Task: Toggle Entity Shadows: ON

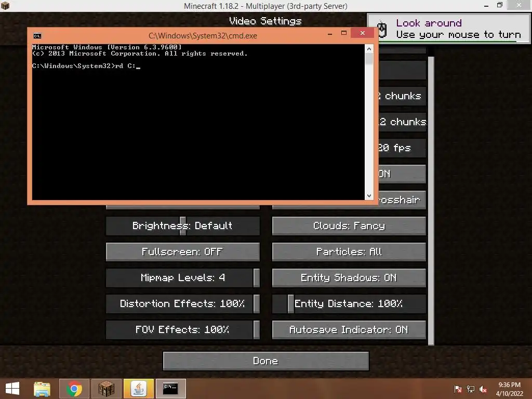Action: click(349, 277)
